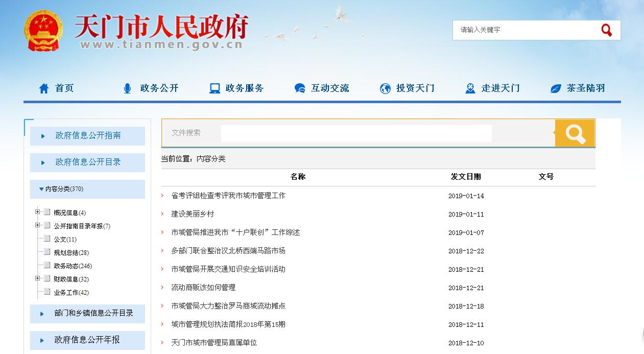
Task: Open 政府信息公开指南 in the sidebar
Action: [x=88, y=136]
